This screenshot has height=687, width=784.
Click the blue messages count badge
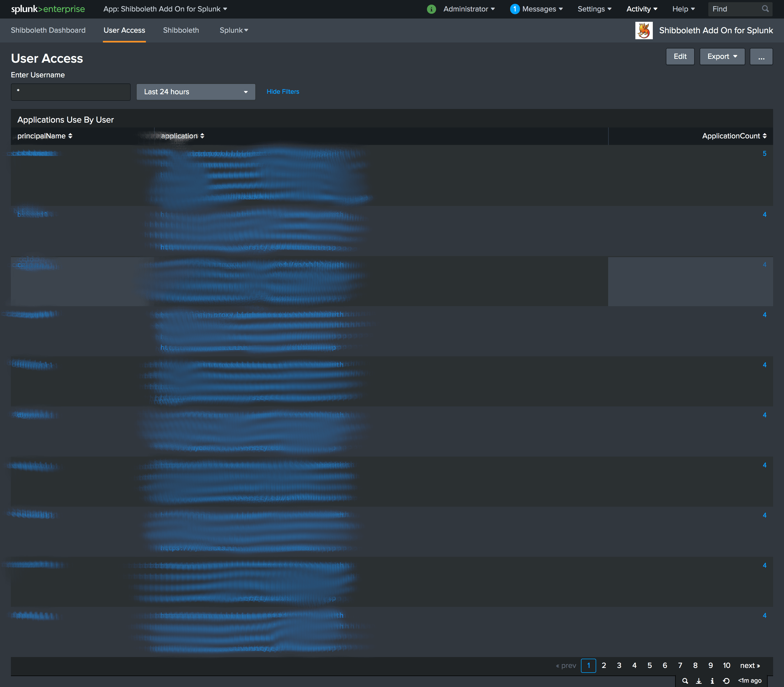[514, 9]
